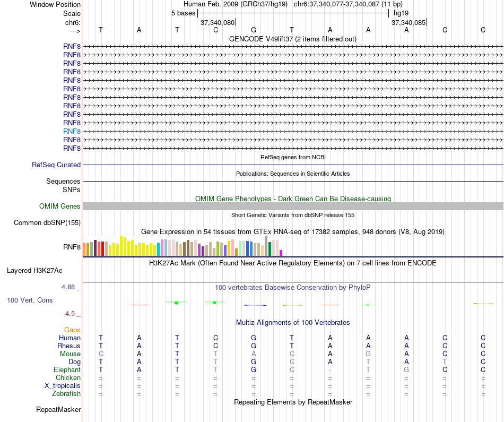The height and width of the screenshot is (422, 504).
Task: Click the Human alignment row label
Action: click(69, 338)
